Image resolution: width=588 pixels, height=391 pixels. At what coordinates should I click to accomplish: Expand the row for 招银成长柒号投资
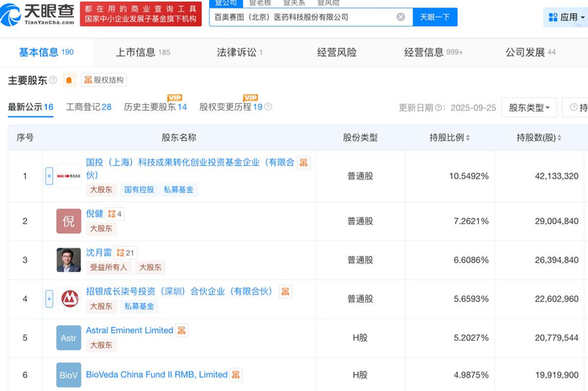(49, 299)
